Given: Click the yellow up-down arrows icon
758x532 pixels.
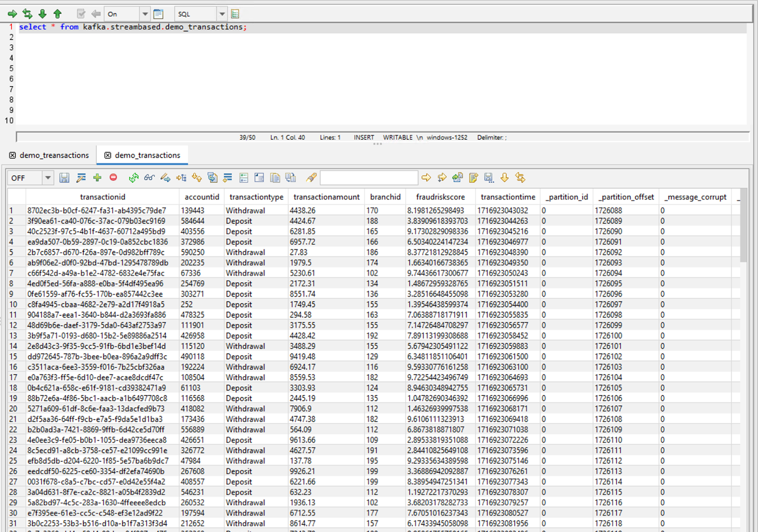Looking at the screenshot, I should point(197,177).
